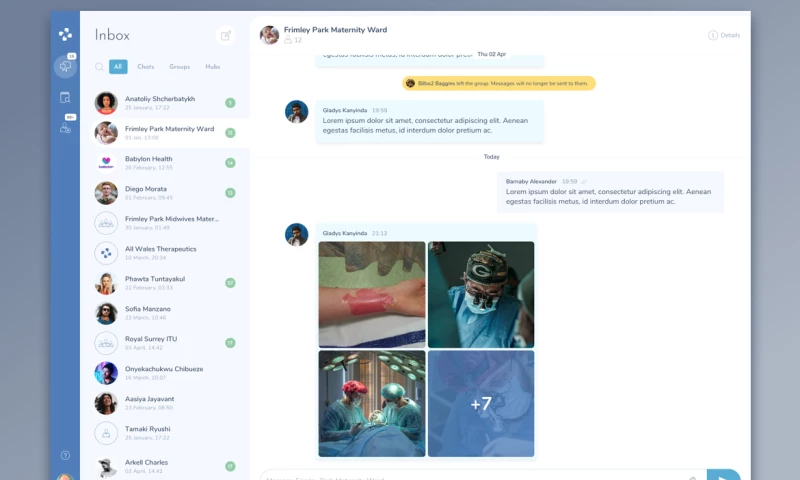Screen dimensions: 800x480
Task: Open the directory search sidebar icon
Action: [65, 97]
